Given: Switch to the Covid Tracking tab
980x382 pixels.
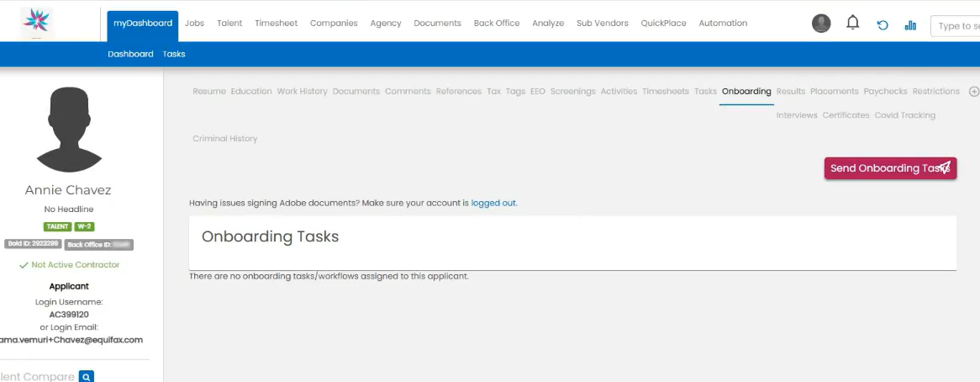Looking at the screenshot, I should pos(905,115).
